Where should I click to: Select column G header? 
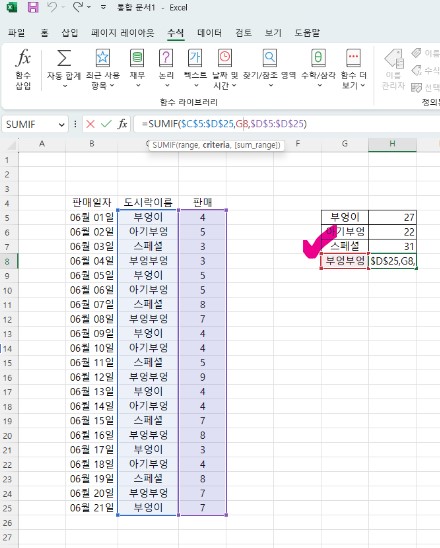click(345, 144)
